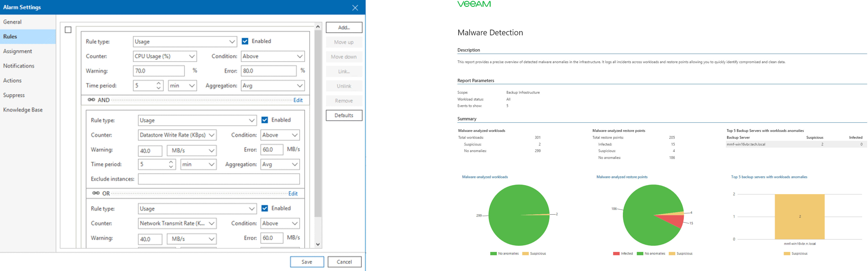Decrease the datastore rule time period spinner

171,167
